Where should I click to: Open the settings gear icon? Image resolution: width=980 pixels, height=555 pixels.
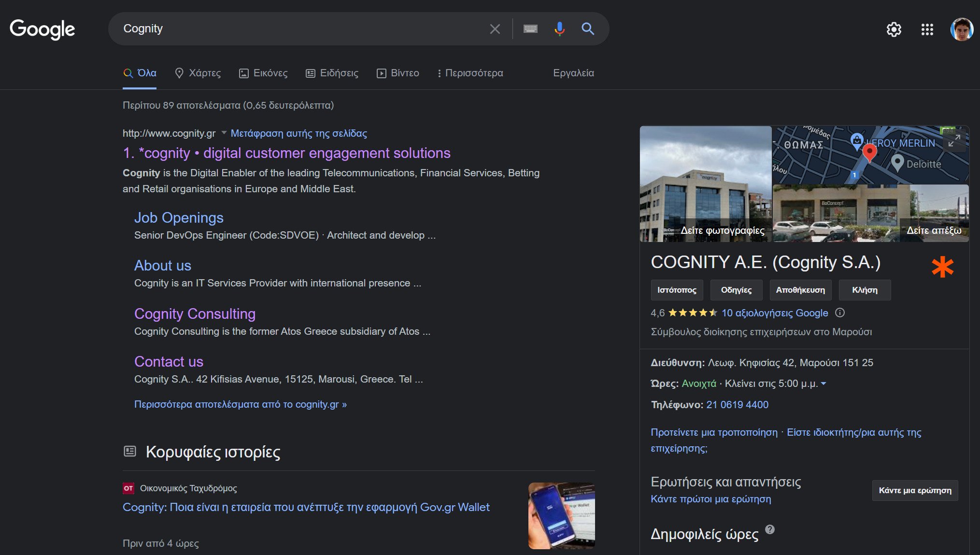click(x=894, y=29)
